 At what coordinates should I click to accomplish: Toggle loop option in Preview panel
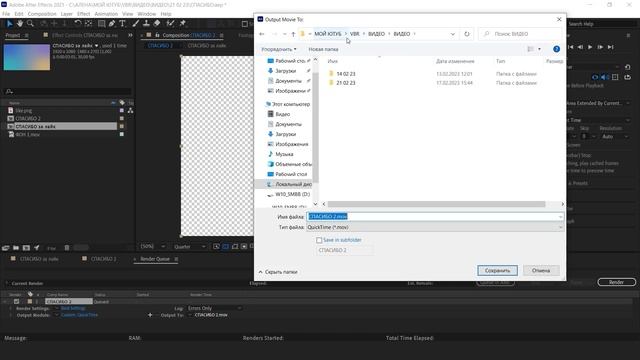coord(628,77)
